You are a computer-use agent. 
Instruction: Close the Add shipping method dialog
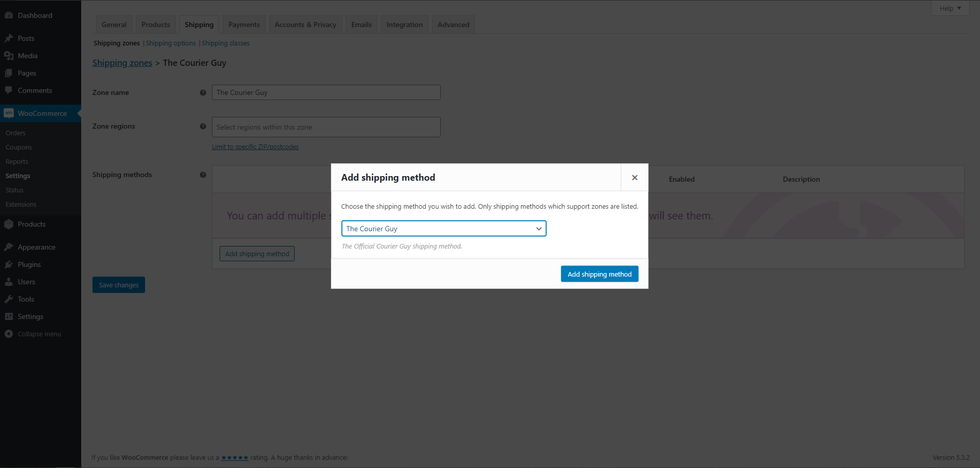(635, 178)
